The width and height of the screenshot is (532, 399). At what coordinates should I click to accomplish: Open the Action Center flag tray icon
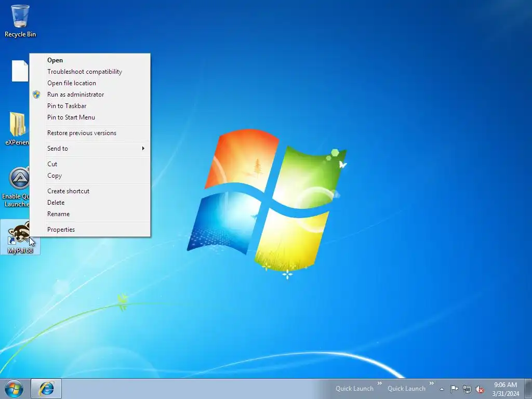(x=454, y=389)
